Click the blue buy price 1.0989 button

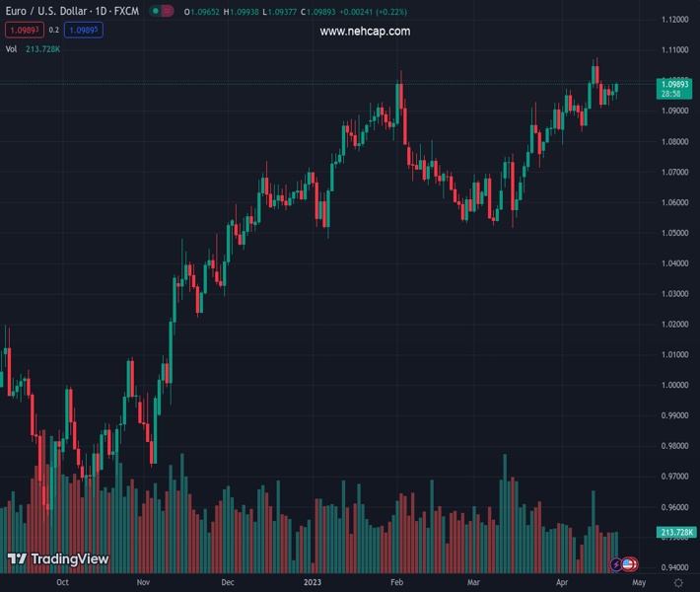click(87, 30)
